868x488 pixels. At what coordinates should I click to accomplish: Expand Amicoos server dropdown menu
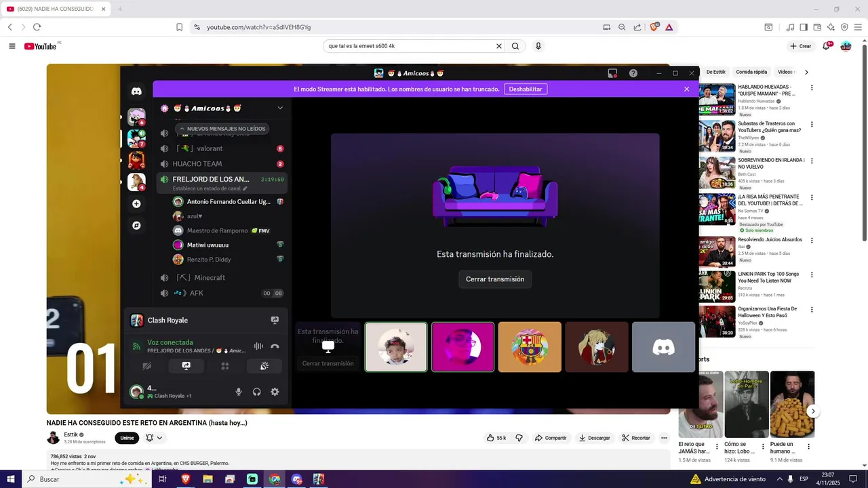click(280, 108)
